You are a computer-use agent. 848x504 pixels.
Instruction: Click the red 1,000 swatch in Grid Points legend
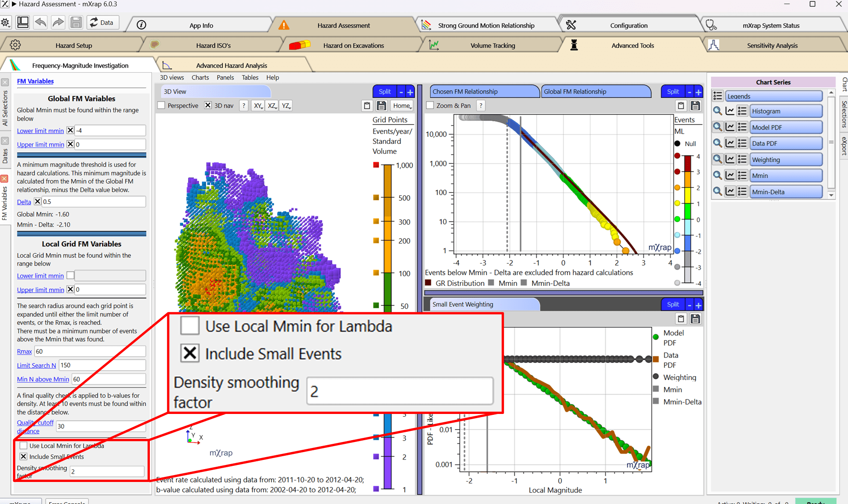coord(376,165)
